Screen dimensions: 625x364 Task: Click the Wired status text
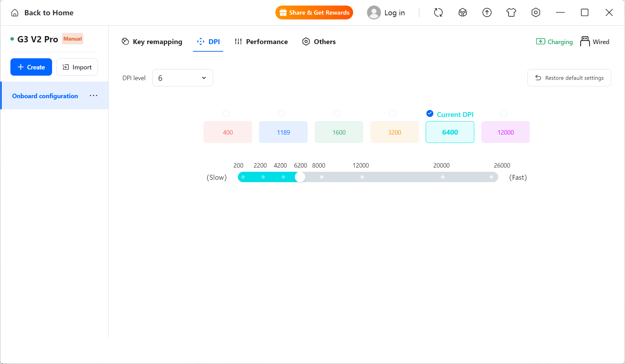click(x=601, y=42)
